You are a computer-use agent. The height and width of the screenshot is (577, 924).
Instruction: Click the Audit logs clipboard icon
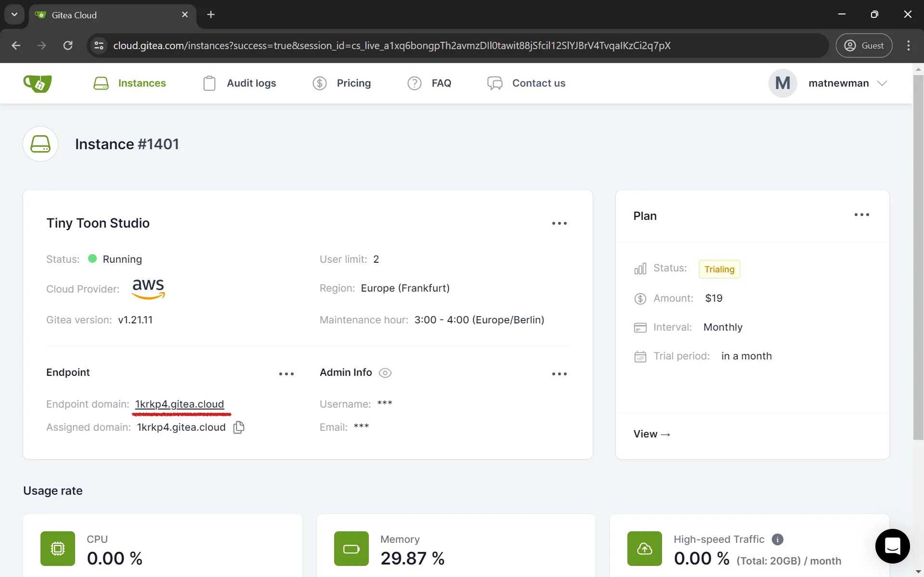tap(209, 83)
